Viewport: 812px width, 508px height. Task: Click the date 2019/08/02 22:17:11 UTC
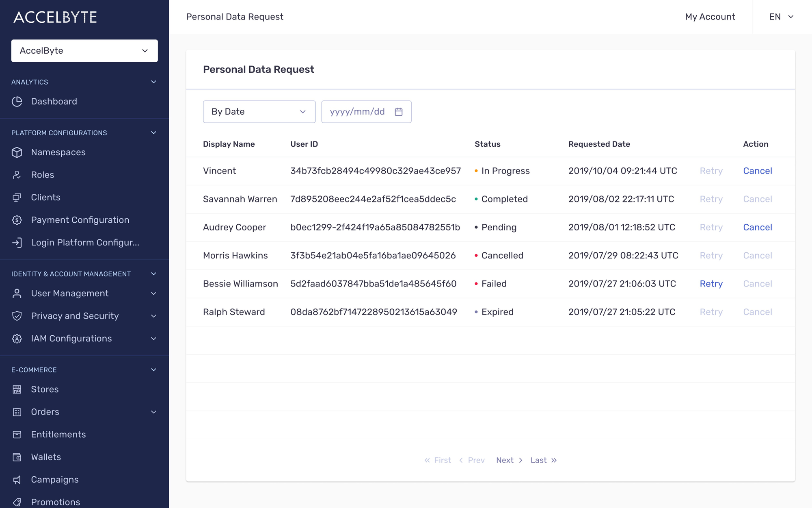tap(621, 199)
